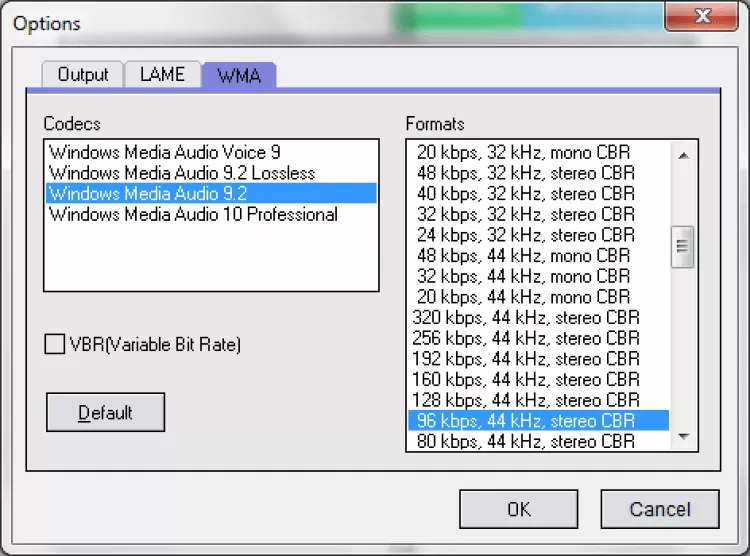Select 256 kbps, 44 kHz, stereo CBR format

coord(526,338)
